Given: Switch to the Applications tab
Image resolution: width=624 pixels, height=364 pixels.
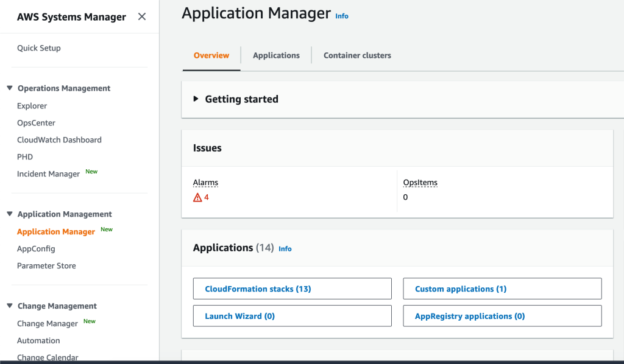Looking at the screenshot, I should tap(276, 55).
